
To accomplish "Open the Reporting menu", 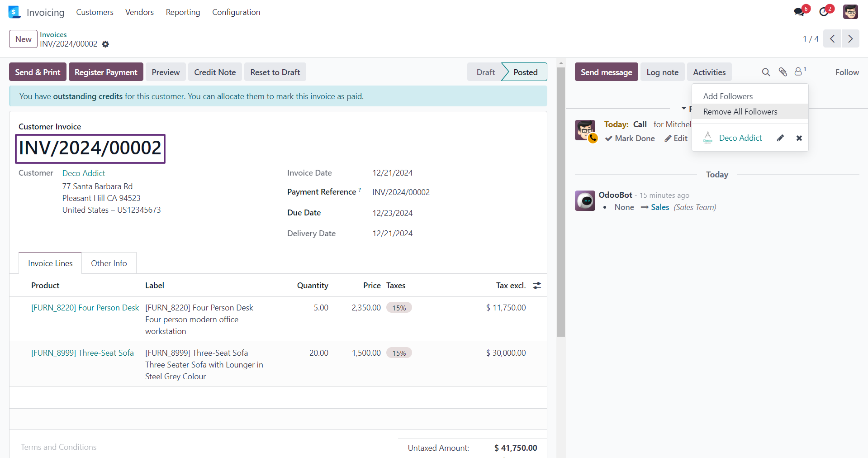I will 183,12.
